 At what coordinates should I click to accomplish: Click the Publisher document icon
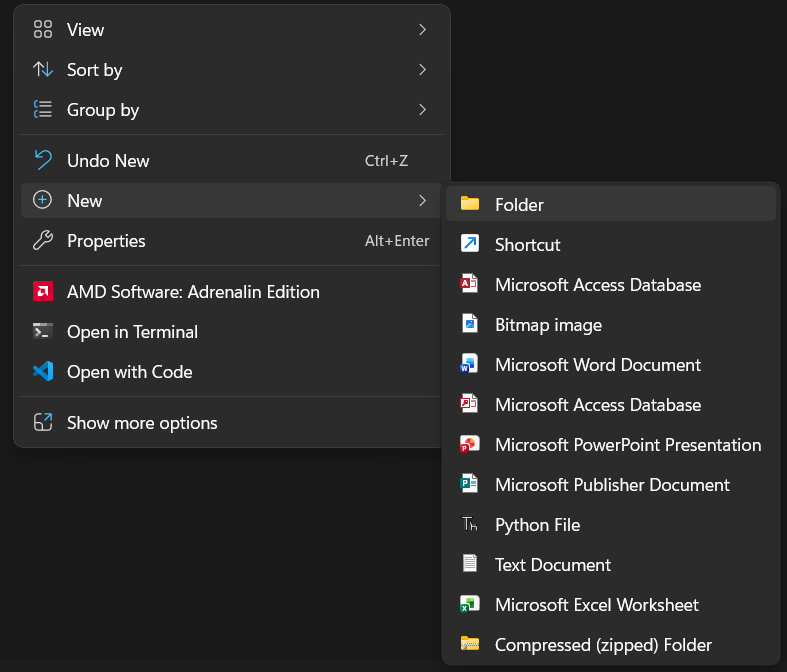[x=470, y=483]
